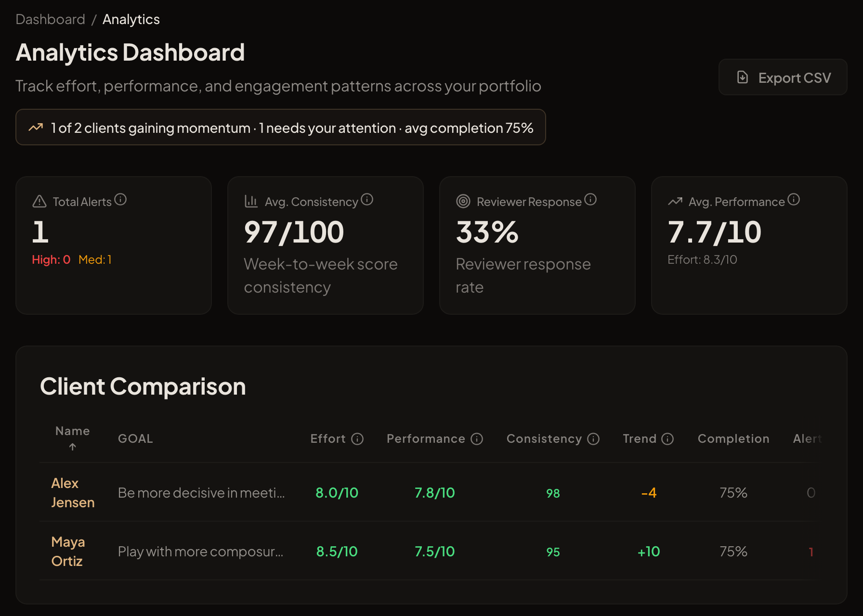Screen dimensions: 863x616
Task: Click 'Med: 1' alert count
Action: [x=95, y=259]
